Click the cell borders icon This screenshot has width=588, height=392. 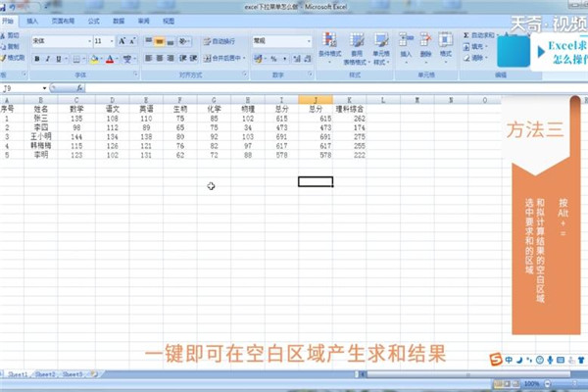coord(76,59)
